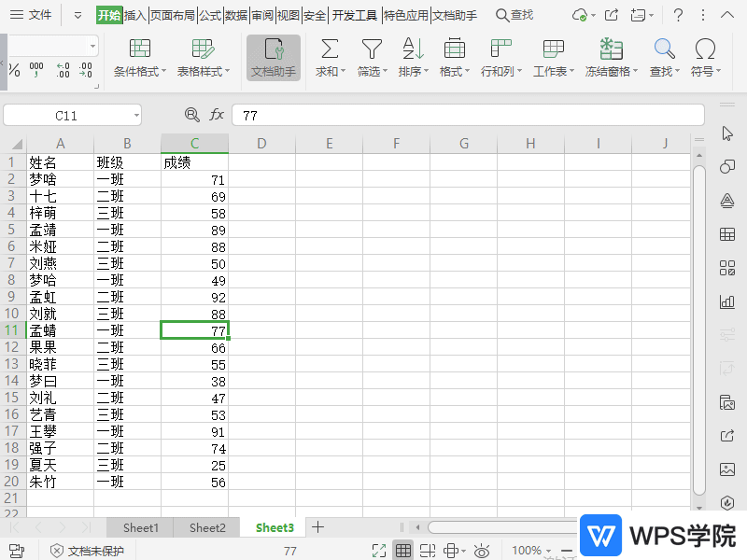Click the 查找 search button in title bar
The width and height of the screenshot is (747, 560).
(x=514, y=15)
